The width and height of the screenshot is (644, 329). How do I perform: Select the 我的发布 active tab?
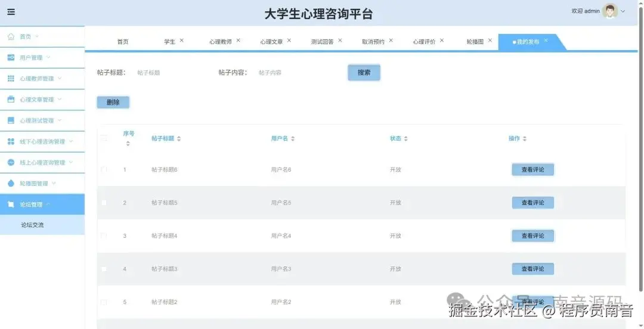pos(528,42)
